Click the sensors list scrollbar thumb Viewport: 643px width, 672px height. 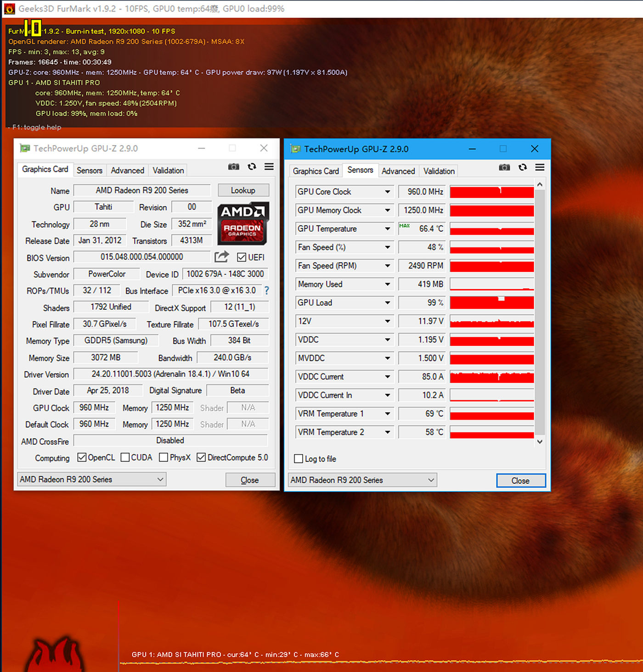(x=540, y=311)
